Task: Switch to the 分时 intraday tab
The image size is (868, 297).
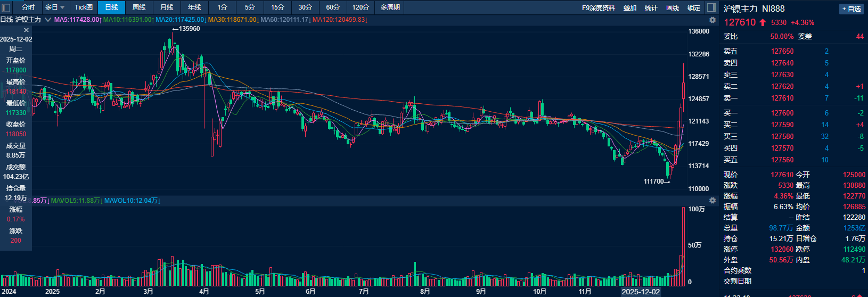Action: coord(28,7)
